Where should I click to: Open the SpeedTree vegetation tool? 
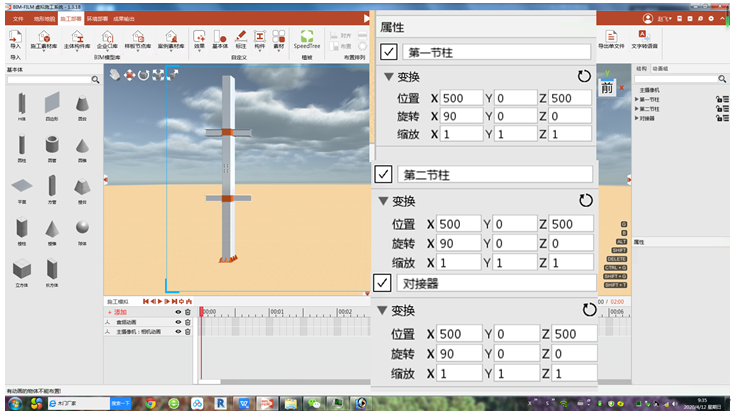pos(307,40)
